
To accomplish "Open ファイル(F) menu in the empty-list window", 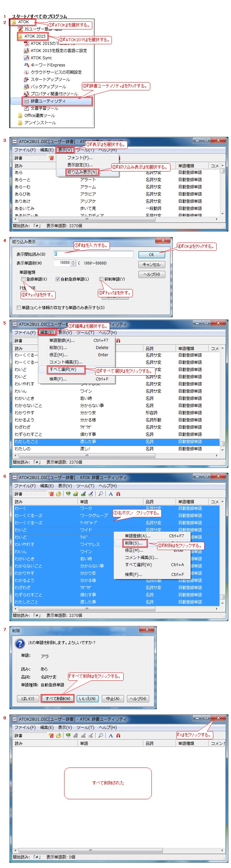I will 25,728.
